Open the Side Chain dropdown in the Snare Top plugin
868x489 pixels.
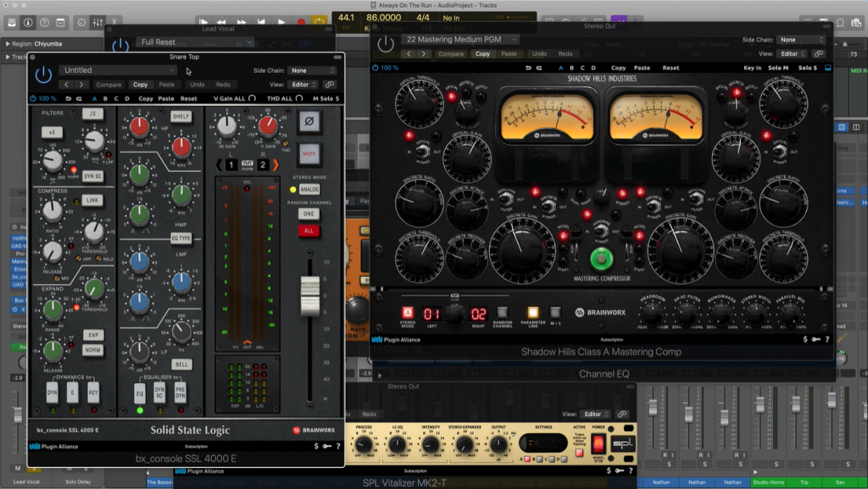pyautogui.click(x=312, y=70)
